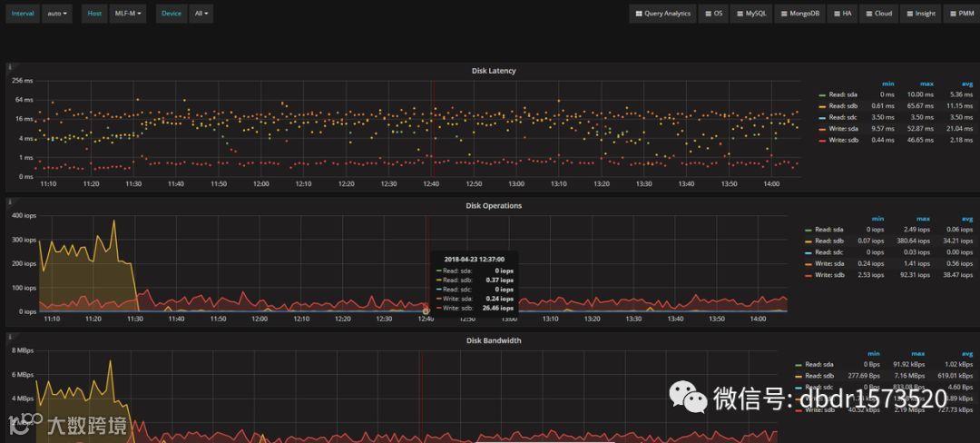
Task: Toggle Read: sdb series in Disk Operations legend
Action: 829,241
